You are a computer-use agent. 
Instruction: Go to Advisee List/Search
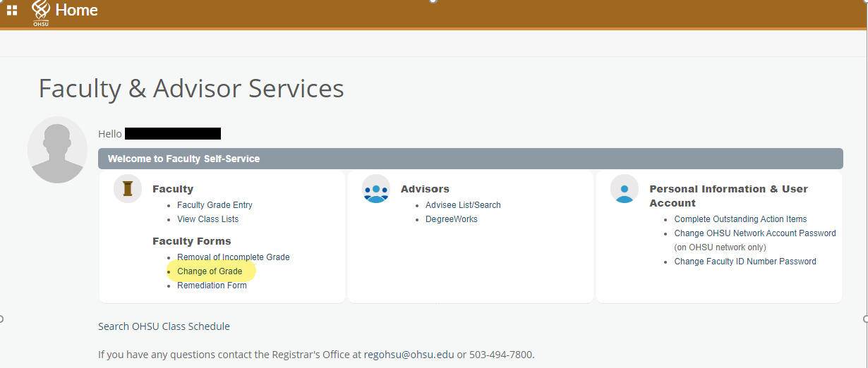point(463,205)
